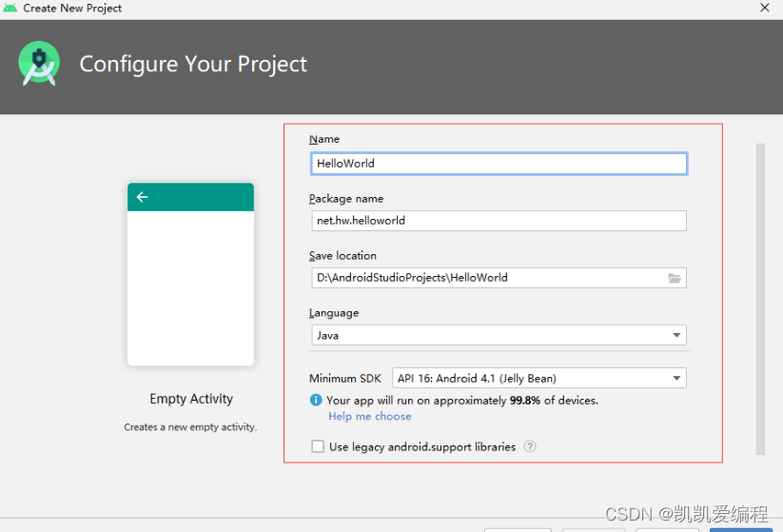Image resolution: width=783 pixels, height=532 pixels.
Task: Click the 'Creates a new empty activity.' text
Action: click(190, 427)
